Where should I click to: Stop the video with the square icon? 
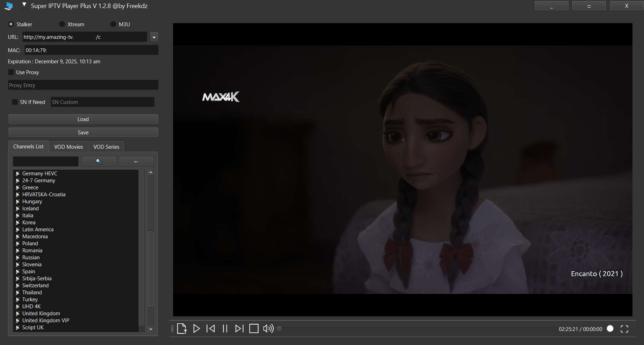click(x=254, y=329)
